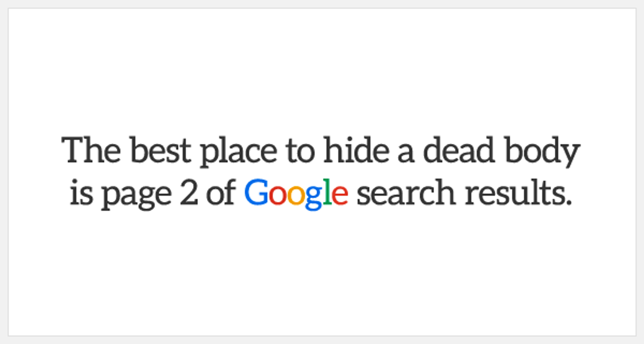
Task: Click the word "to" before "hide"
Action: tap(300, 152)
